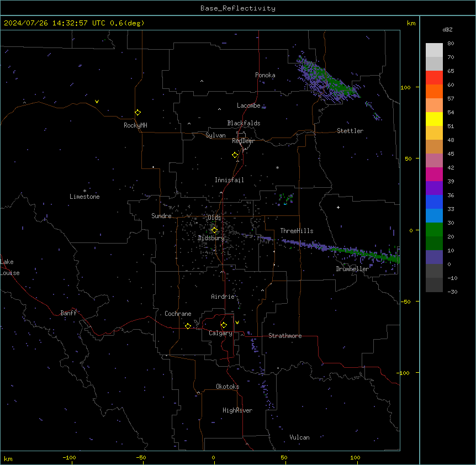Select the yellow diamond radar site between Olds and Didsbury
Screen dimensions: 476x465
click(214, 230)
